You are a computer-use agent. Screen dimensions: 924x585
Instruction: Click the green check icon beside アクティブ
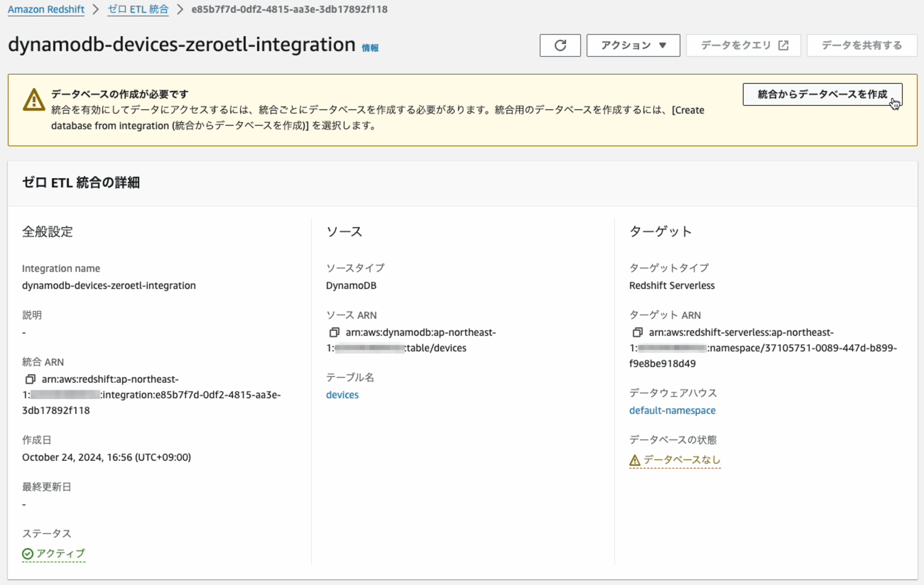(28, 554)
